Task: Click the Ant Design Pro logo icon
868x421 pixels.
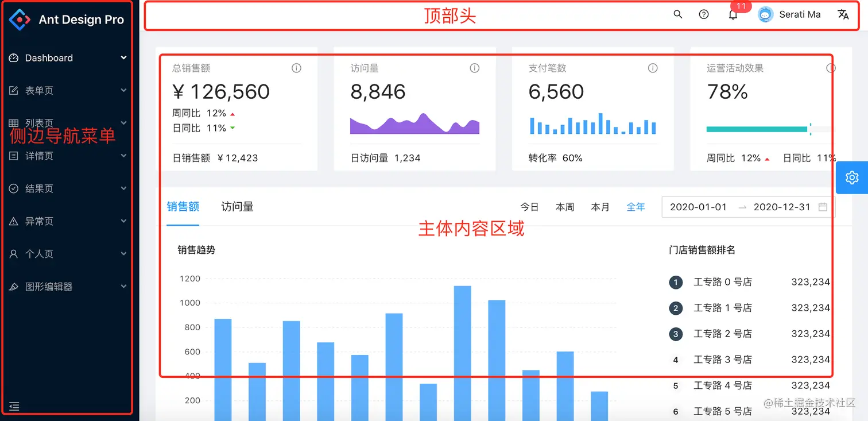Action: click(x=20, y=20)
